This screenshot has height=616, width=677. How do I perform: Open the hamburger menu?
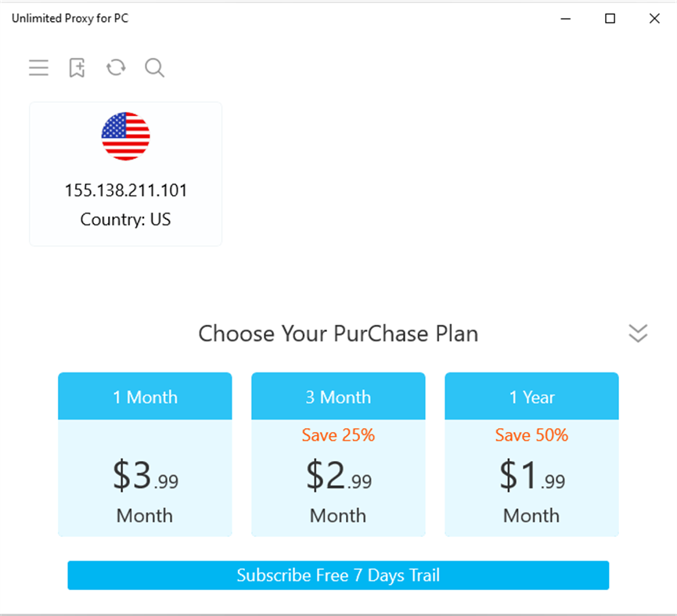38,68
